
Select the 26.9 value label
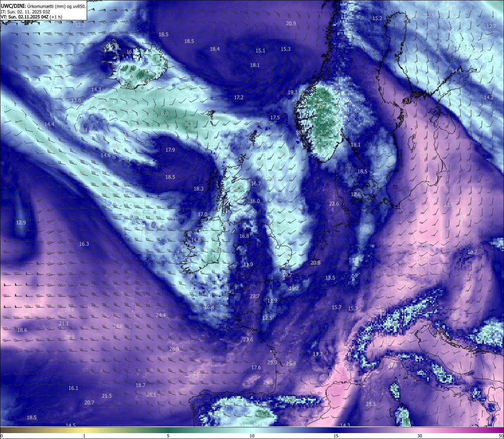[174, 349]
